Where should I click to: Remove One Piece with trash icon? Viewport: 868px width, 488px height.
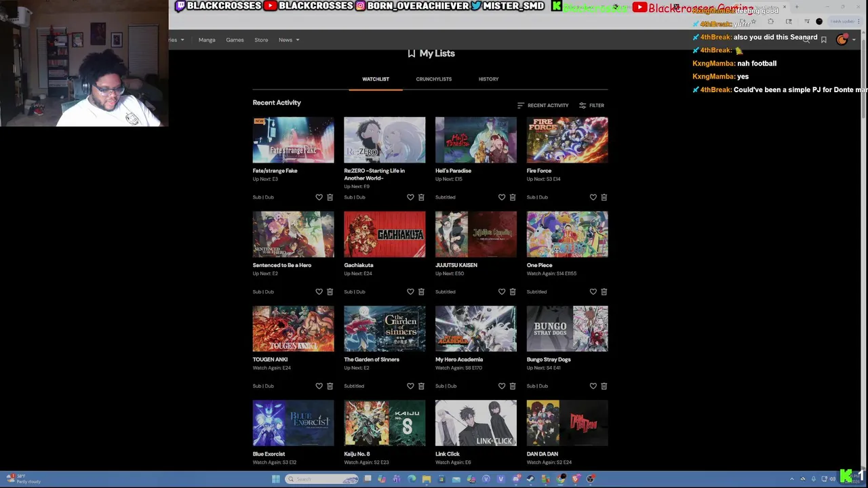point(604,291)
